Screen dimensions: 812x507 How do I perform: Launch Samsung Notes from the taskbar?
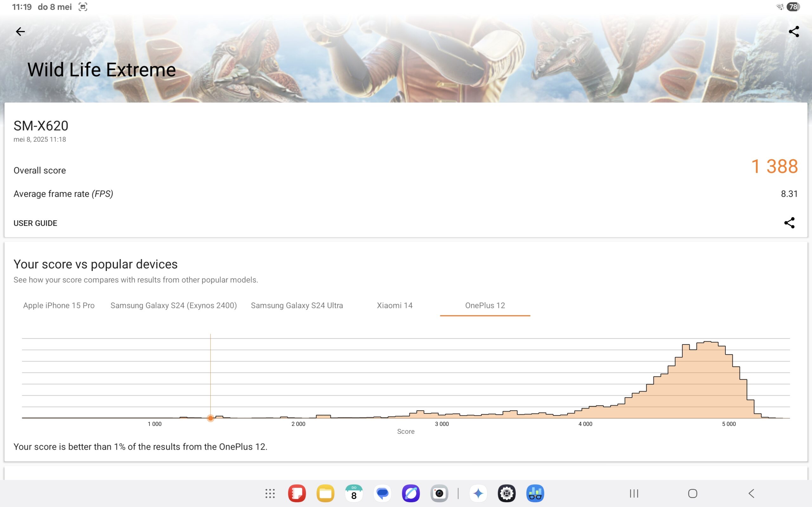pos(297,494)
